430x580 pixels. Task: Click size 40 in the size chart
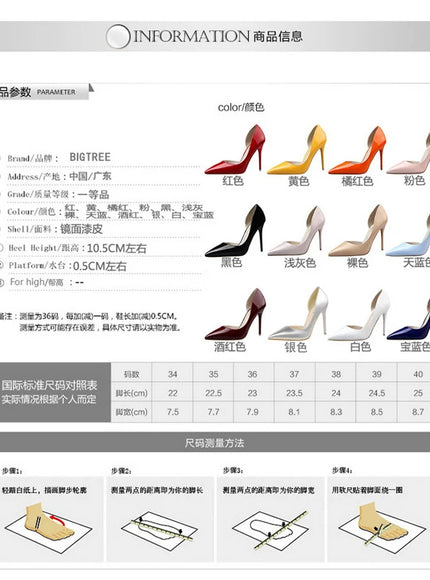pos(418,374)
